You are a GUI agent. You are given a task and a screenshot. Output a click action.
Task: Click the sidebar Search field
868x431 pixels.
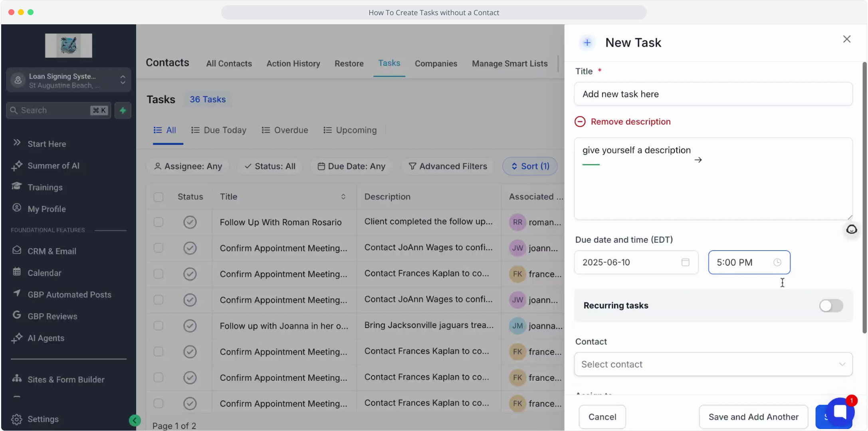59,111
